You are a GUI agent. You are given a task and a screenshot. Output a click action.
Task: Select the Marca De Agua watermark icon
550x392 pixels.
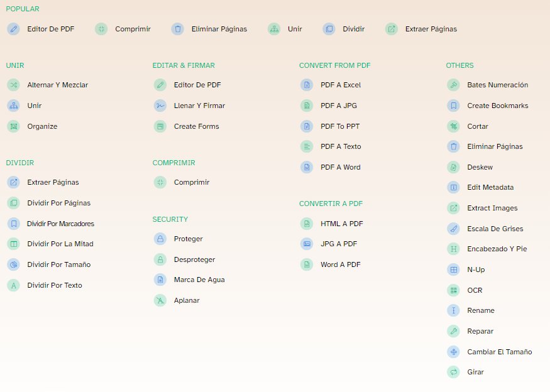point(160,280)
